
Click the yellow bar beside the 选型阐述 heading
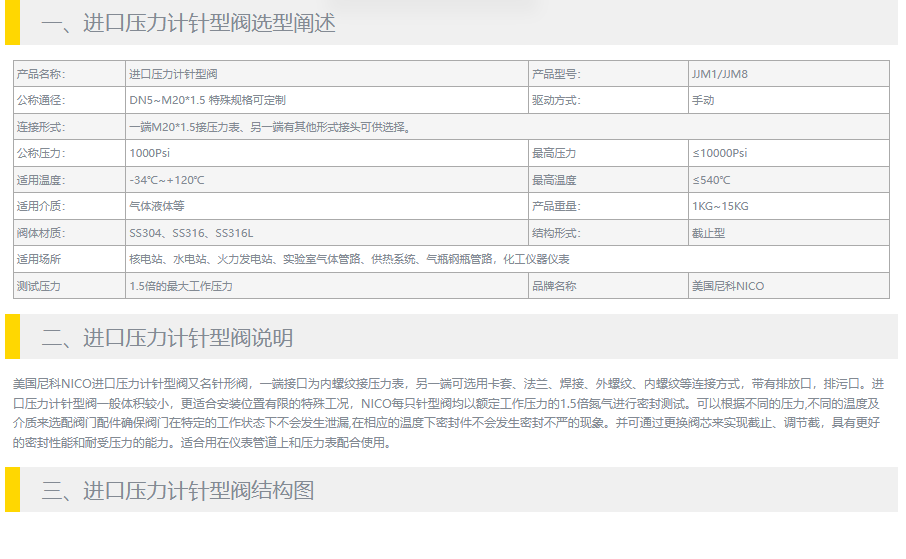point(12,23)
